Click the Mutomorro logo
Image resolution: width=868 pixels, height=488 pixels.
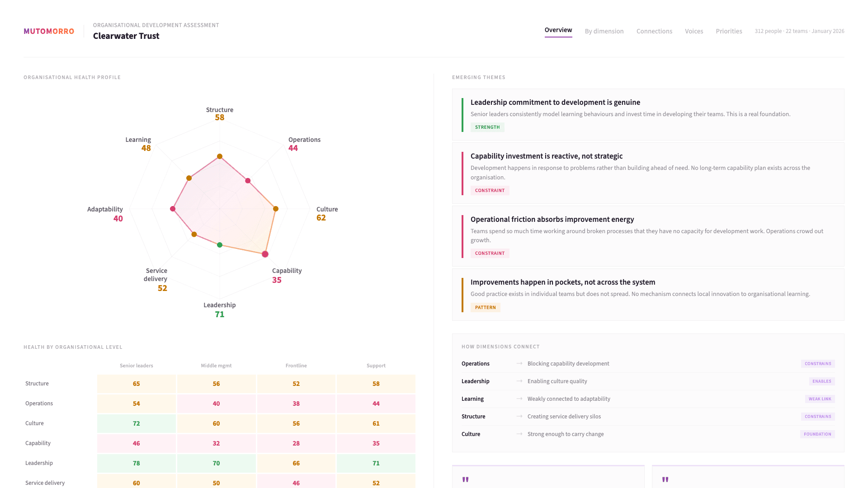[x=49, y=31]
